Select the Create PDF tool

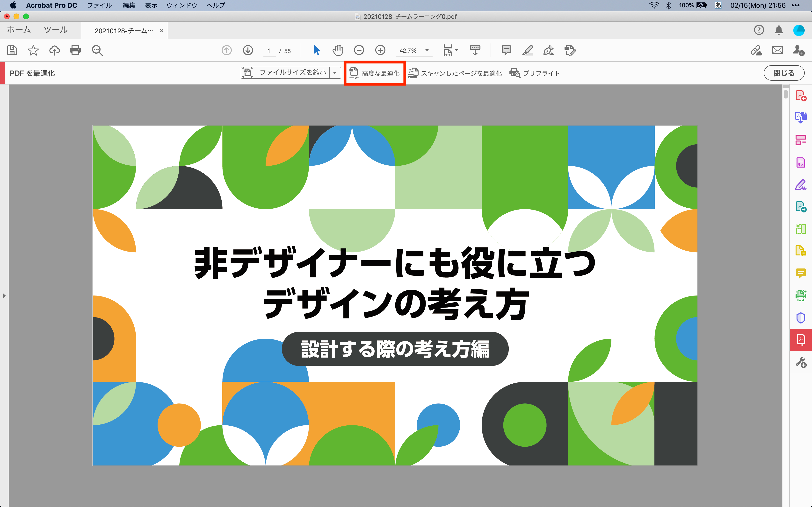point(801,96)
